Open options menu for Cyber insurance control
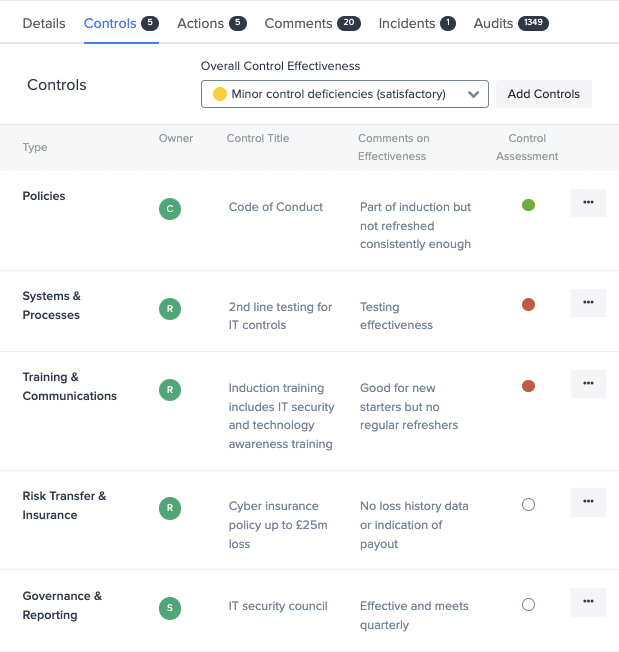This screenshot has width=619, height=652. (588, 502)
